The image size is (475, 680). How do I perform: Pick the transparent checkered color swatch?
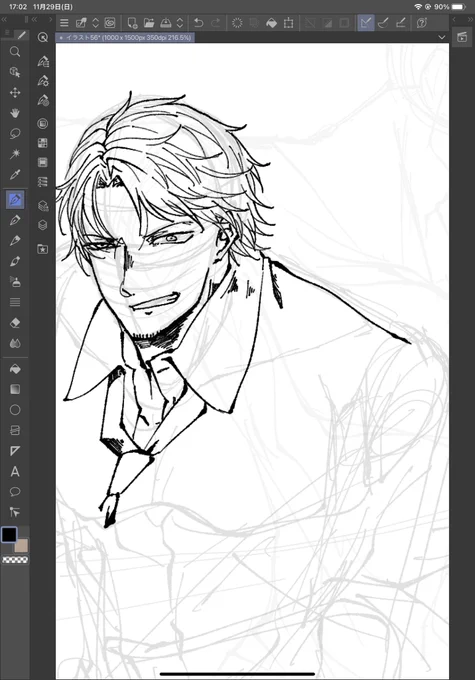tap(15, 560)
